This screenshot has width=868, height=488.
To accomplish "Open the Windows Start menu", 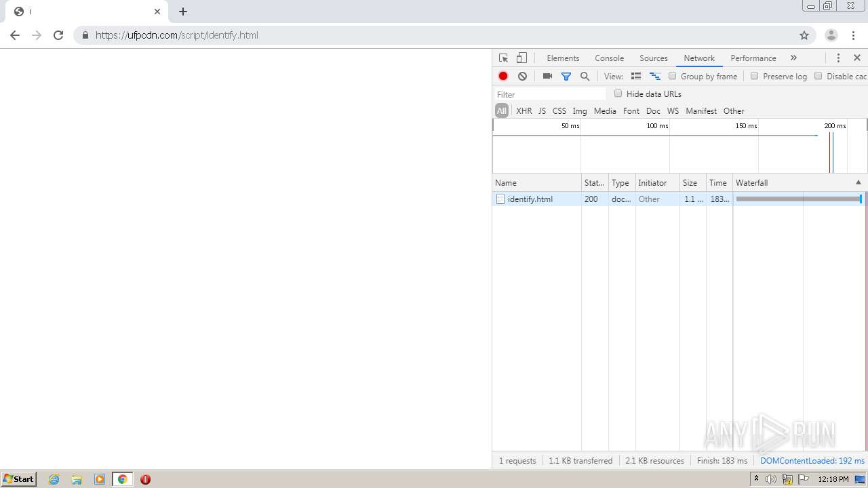I will [x=19, y=479].
